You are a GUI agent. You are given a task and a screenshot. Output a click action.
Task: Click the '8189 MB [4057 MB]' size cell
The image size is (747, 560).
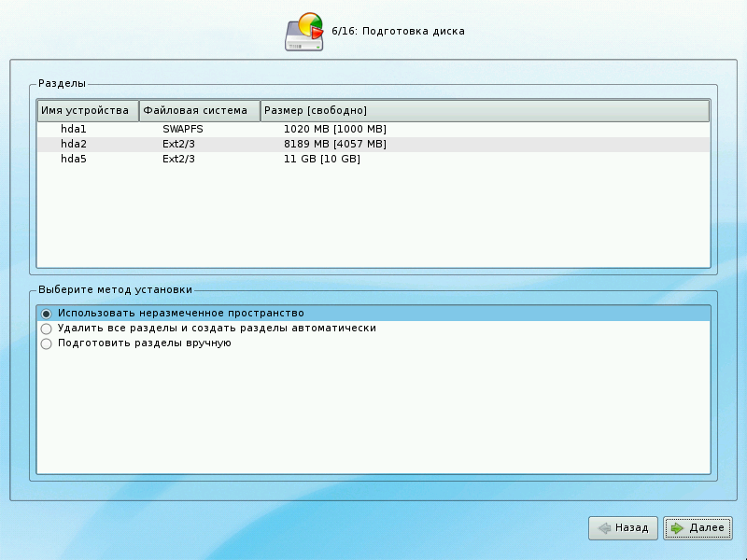click(x=334, y=144)
